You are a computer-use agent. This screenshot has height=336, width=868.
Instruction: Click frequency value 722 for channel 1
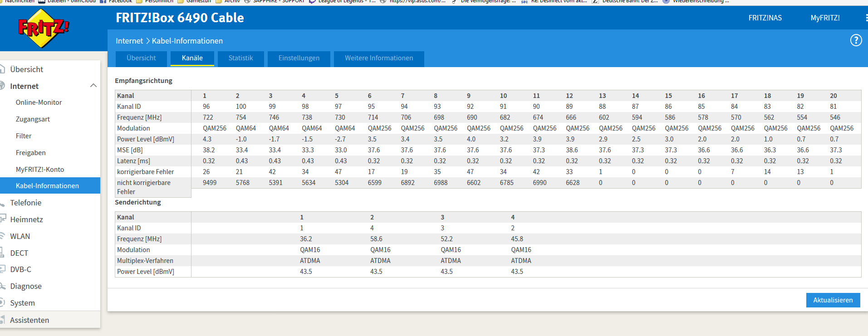tap(208, 117)
